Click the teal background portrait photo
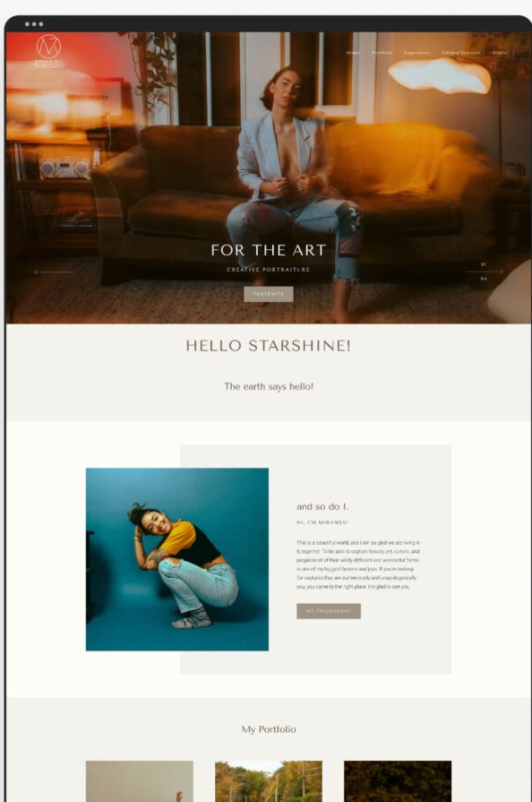 pos(176,559)
